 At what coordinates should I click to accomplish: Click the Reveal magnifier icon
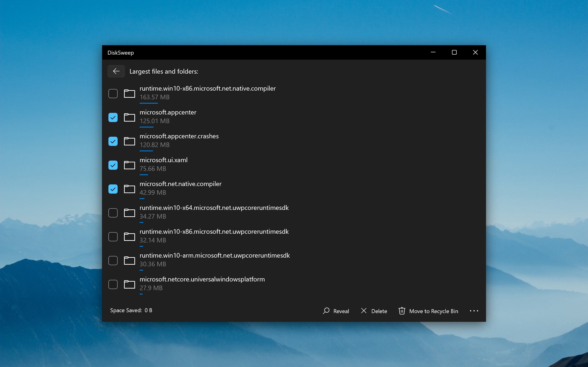pos(326,311)
